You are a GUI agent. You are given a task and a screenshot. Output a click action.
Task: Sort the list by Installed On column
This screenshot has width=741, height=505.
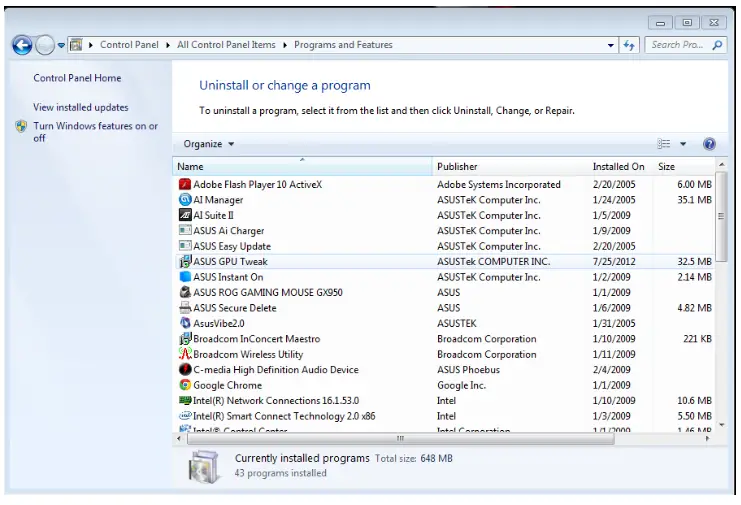point(618,166)
